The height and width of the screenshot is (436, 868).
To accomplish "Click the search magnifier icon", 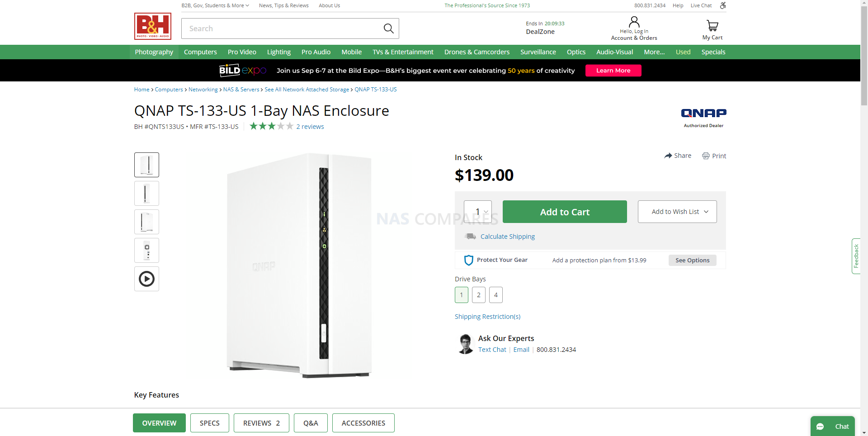I will tap(388, 28).
